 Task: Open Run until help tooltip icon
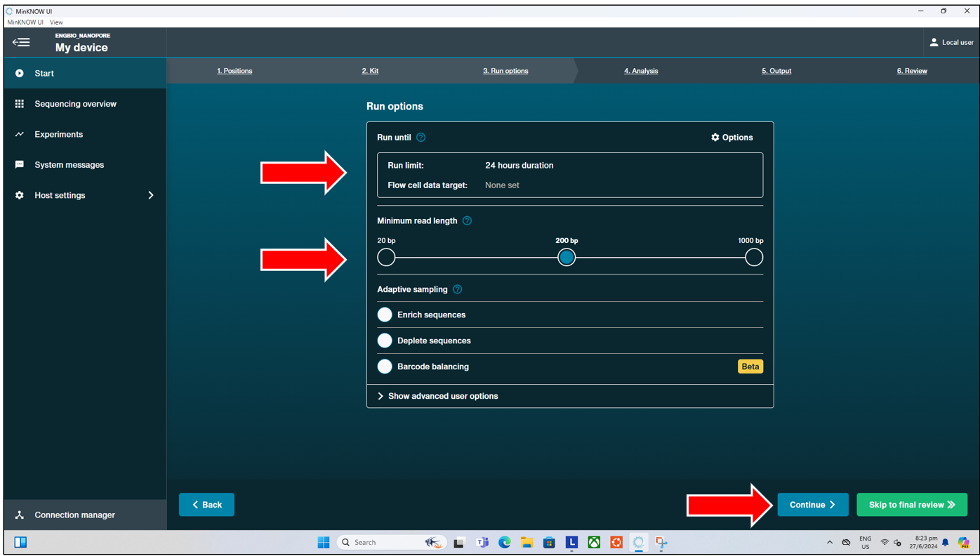pyautogui.click(x=421, y=138)
